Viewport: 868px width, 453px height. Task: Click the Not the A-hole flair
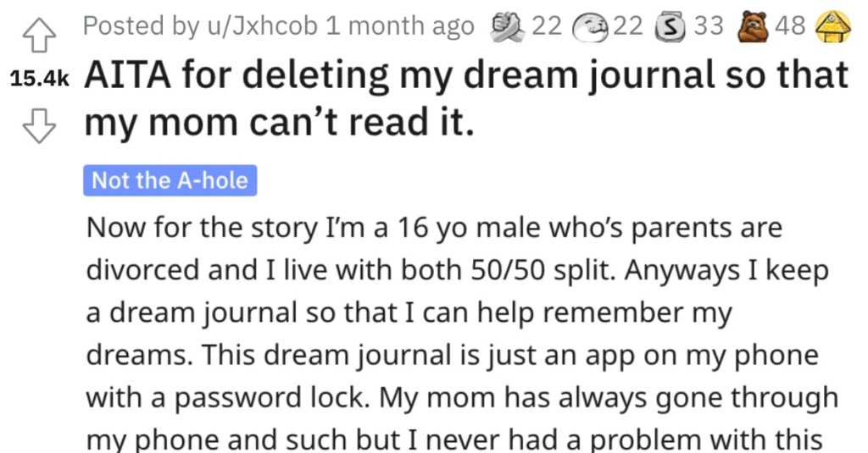(x=170, y=180)
